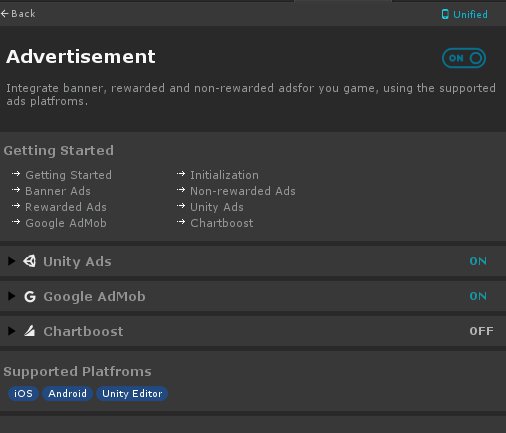The image size is (506, 433).
Task: Click the Getting Started section heading
Action: (x=59, y=151)
